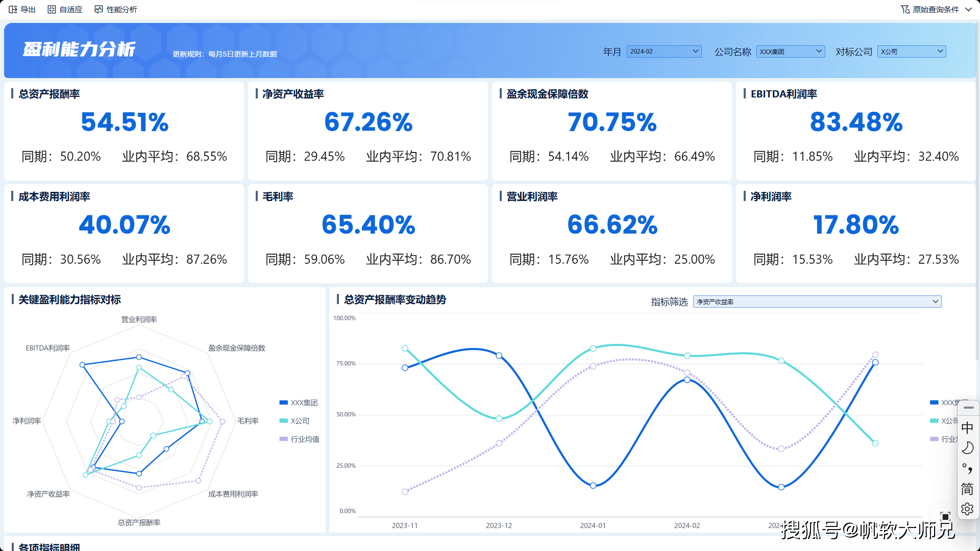This screenshot has height=551, width=980.
Task: Click XXX集团 radar legend color swatch
Action: point(284,403)
